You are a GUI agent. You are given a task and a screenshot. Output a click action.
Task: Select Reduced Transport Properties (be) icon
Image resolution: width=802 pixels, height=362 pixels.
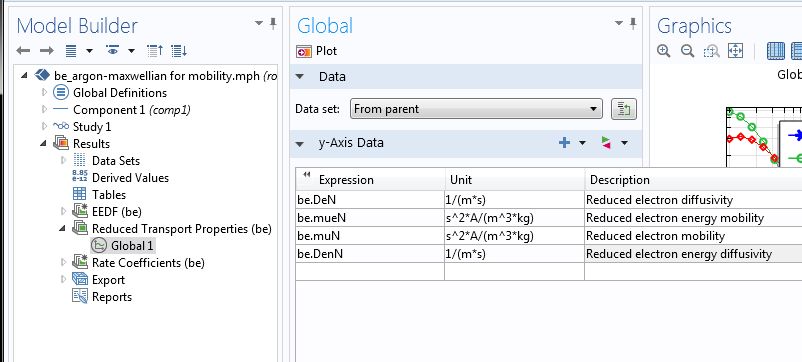pos(80,228)
